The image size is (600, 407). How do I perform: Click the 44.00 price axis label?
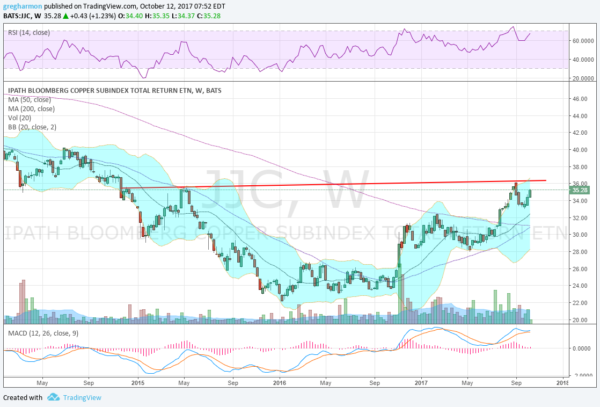[x=580, y=116]
